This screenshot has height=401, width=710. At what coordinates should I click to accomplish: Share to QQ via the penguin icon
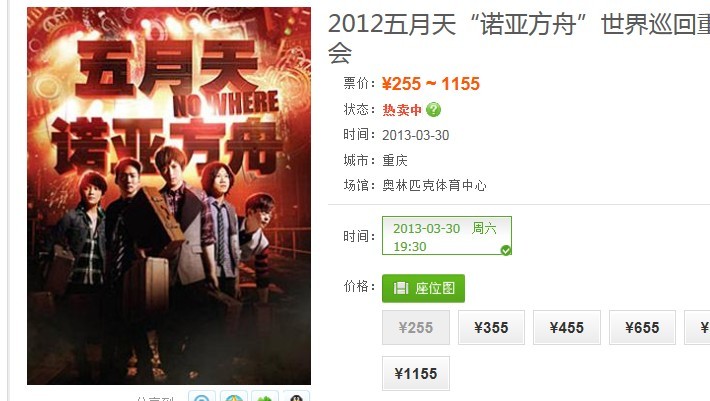coord(297,396)
